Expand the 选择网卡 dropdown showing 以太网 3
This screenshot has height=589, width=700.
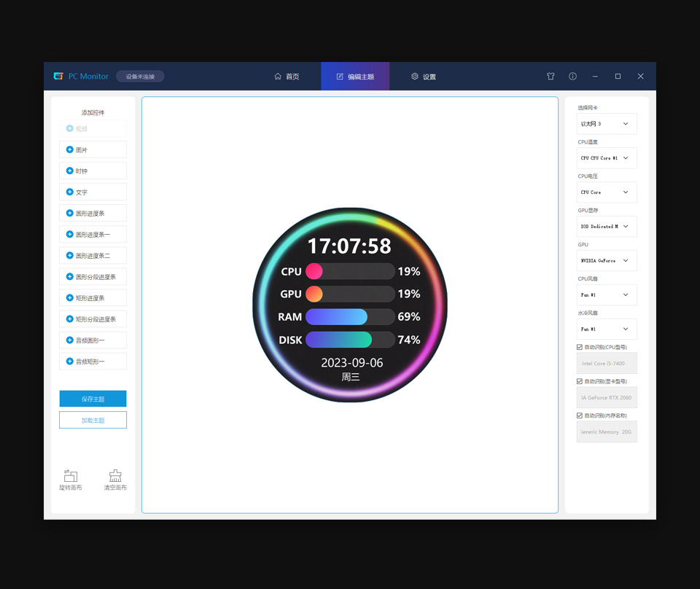607,124
